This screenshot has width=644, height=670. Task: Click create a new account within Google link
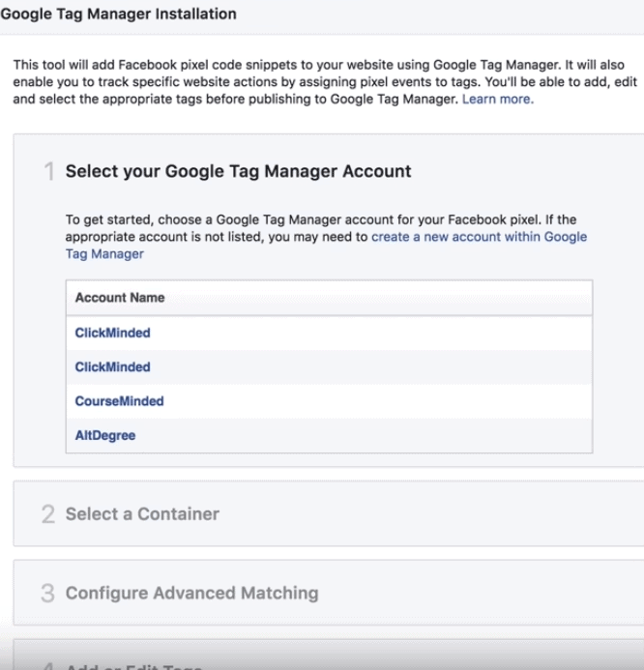point(479,237)
